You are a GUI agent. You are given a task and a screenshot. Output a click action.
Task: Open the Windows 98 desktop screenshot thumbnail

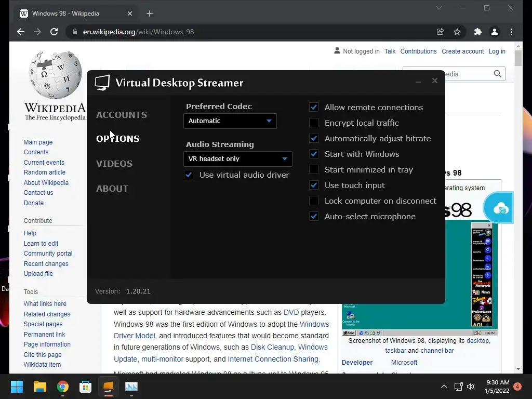(x=420, y=278)
